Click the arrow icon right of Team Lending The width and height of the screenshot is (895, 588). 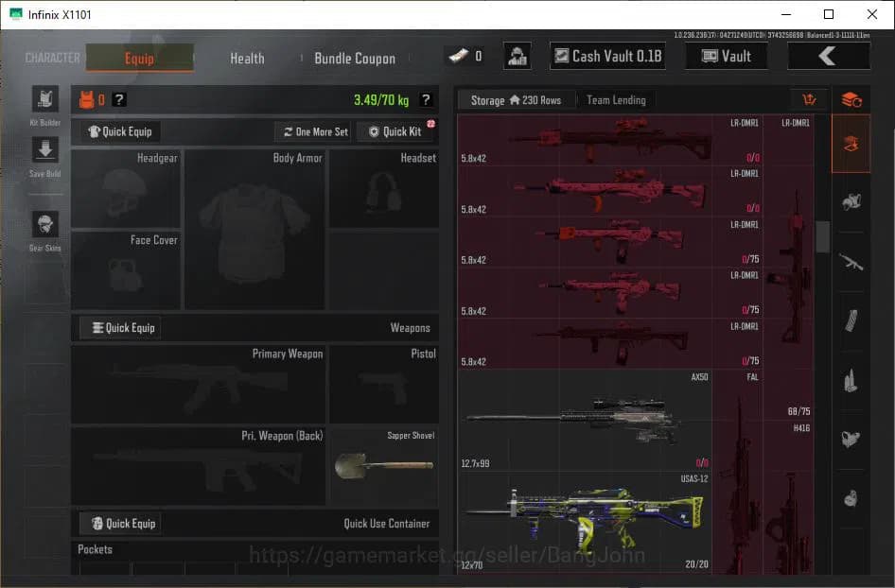809,99
